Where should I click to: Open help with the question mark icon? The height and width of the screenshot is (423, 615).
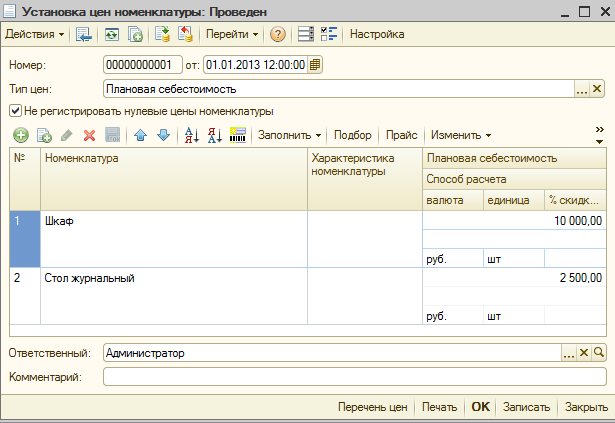(x=278, y=35)
